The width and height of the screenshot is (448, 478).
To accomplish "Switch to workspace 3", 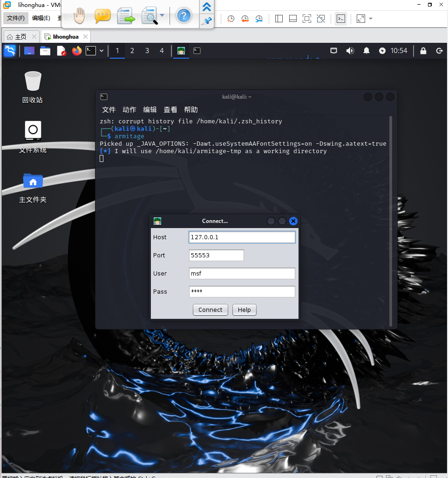I will [x=147, y=51].
